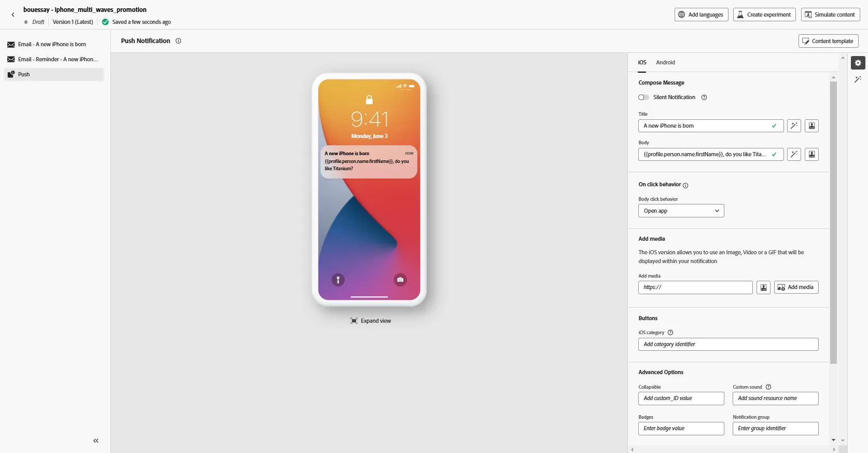Click the On click behavior info icon
The width and height of the screenshot is (868, 453).
[x=685, y=186]
